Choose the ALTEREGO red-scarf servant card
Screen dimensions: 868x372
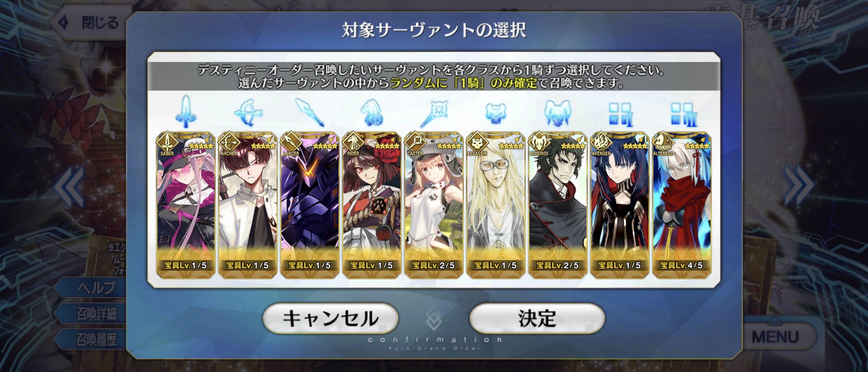click(682, 204)
